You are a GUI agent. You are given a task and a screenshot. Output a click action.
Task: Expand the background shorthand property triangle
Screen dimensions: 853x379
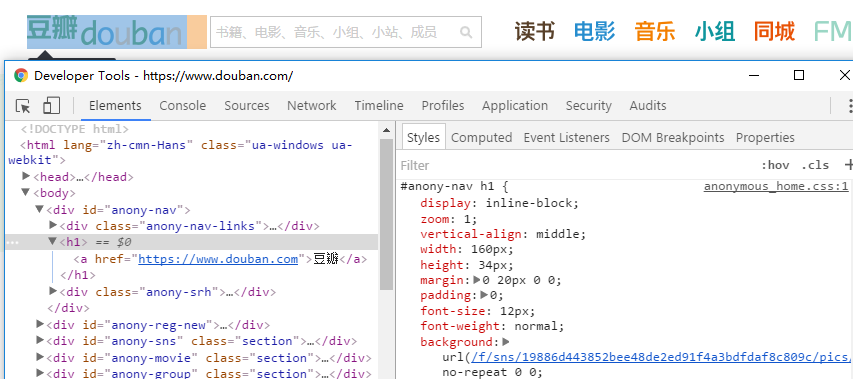[x=506, y=342]
